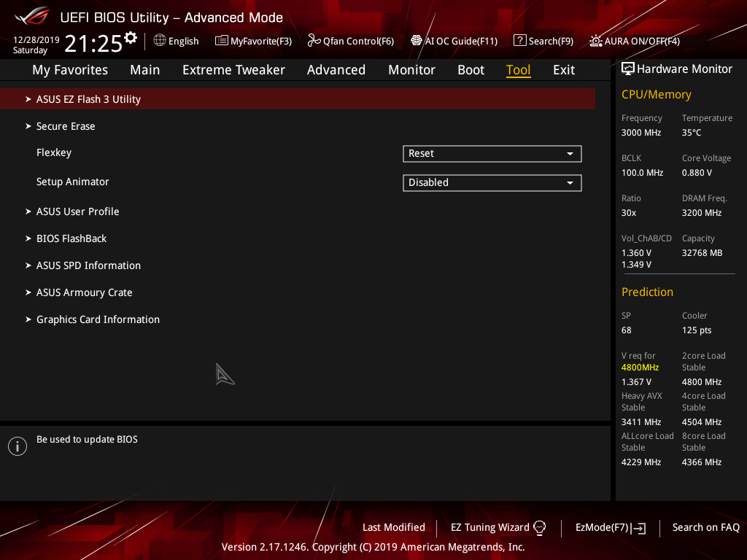Open the Setup Animator Disabled dropdown
747x560 pixels.
coord(492,183)
